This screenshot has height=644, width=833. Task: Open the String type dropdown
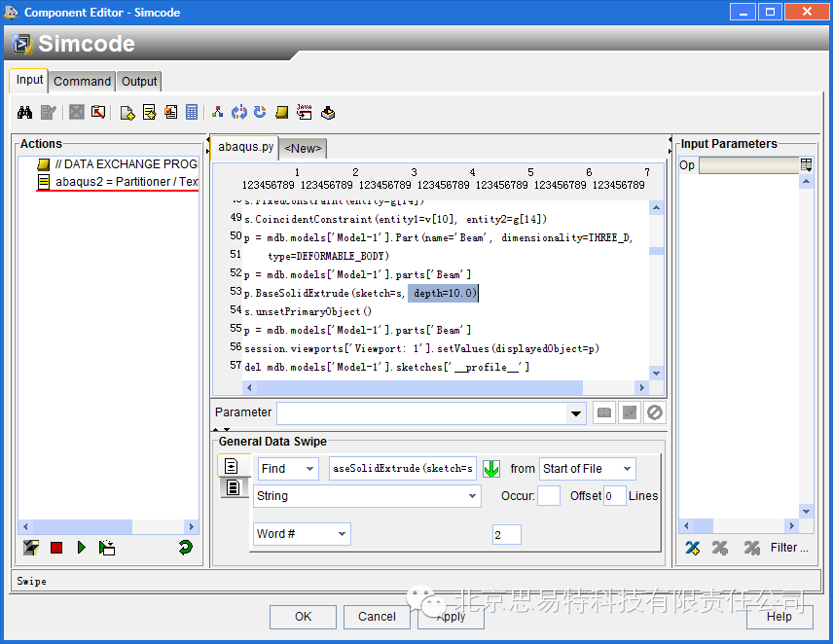367,496
